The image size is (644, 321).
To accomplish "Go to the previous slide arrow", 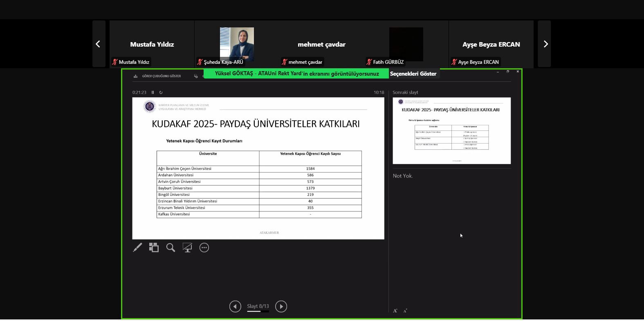I will (x=235, y=306).
